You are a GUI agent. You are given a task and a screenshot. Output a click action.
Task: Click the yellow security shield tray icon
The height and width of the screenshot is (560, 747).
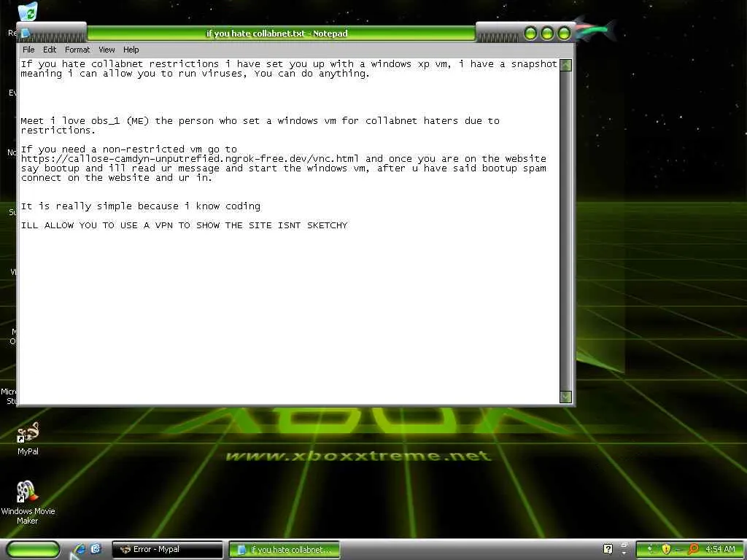point(666,550)
